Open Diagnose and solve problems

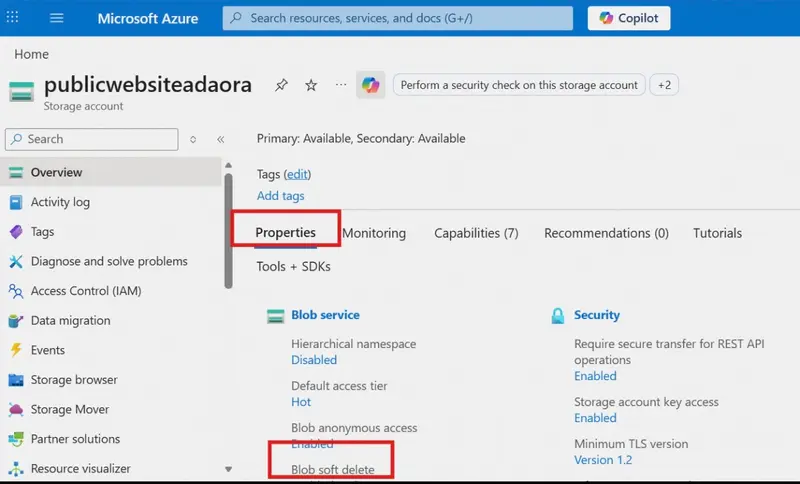click(x=111, y=261)
